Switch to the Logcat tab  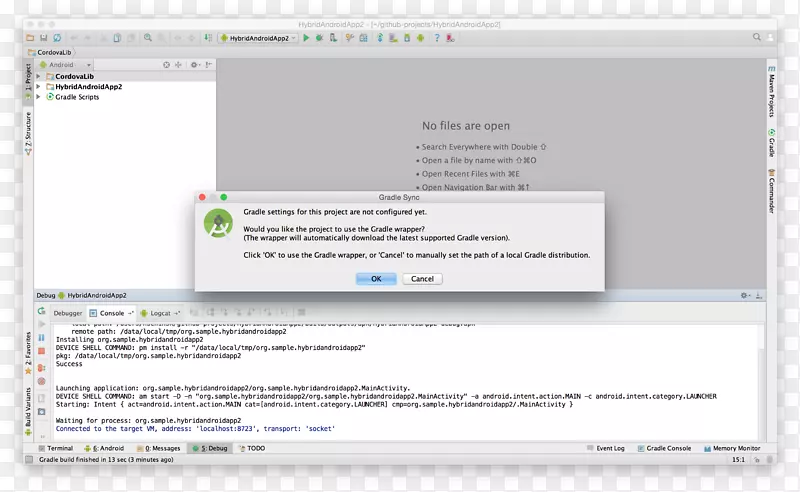[x=160, y=313]
